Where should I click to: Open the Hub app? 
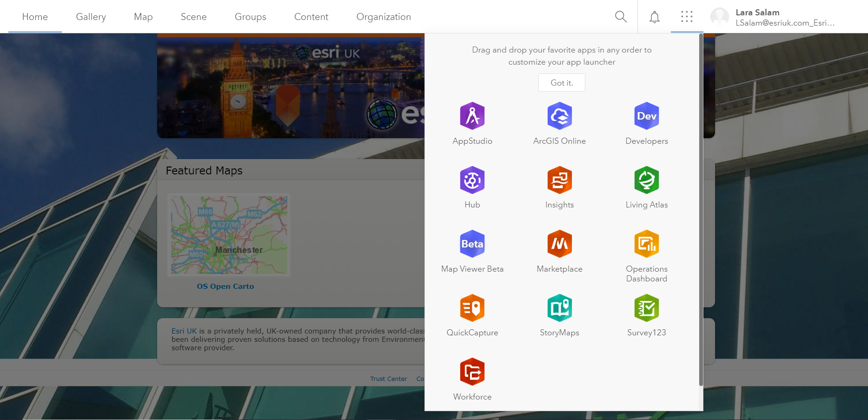click(472, 180)
